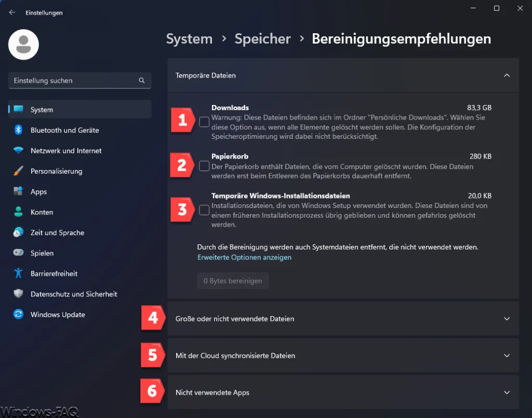Click the Papierkorb heading text

point(230,156)
